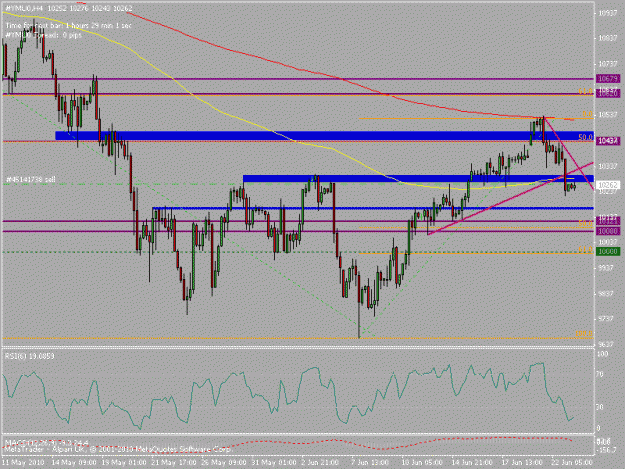Click the 9737 price axis label
The image size is (625, 469).
click(607, 319)
